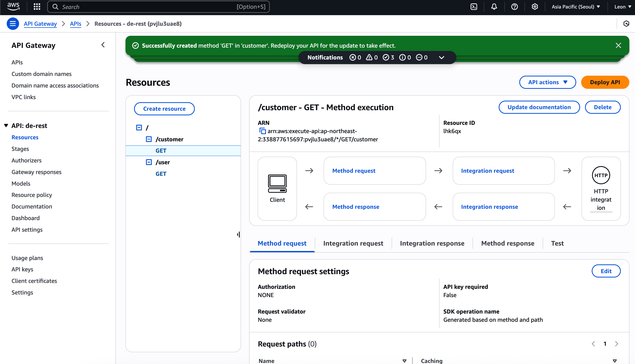
Task: Collapse the /customer resource node
Action: pyautogui.click(x=149, y=139)
